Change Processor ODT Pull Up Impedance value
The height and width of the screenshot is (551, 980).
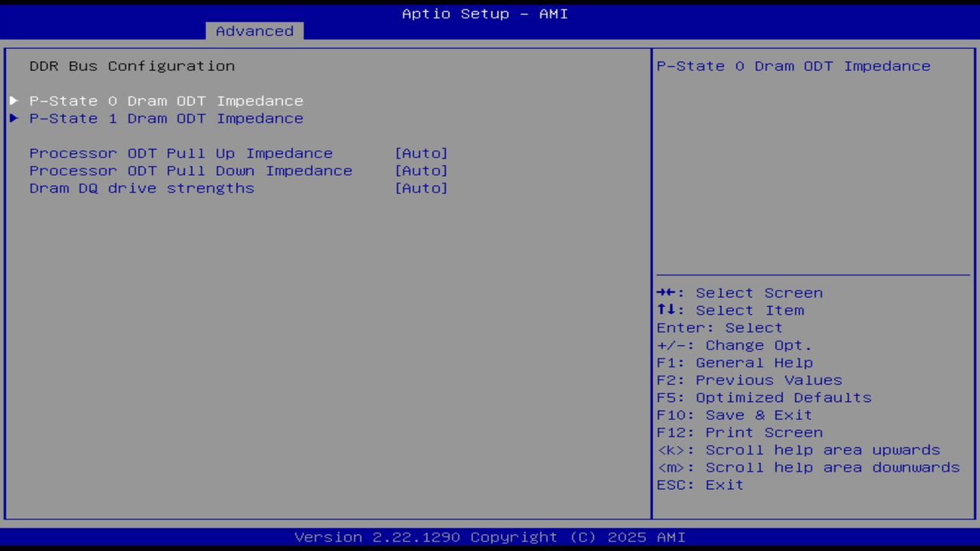click(421, 154)
